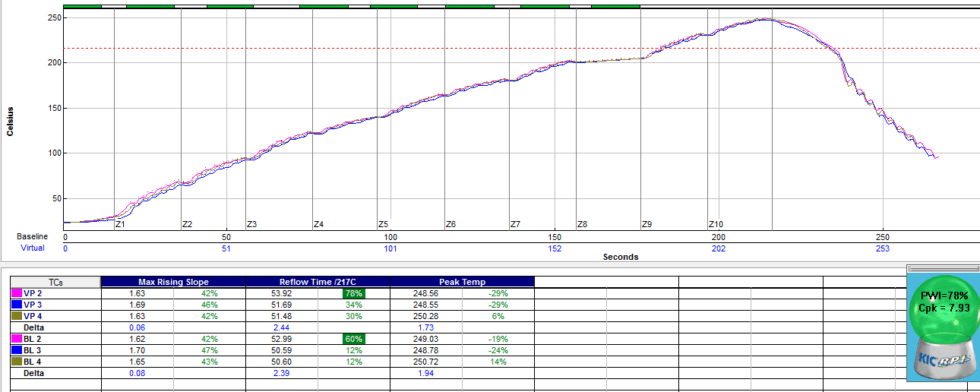The image size is (980, 392).
Task: Click the Z7 zone marker label
Action: [x=516, y=224]
